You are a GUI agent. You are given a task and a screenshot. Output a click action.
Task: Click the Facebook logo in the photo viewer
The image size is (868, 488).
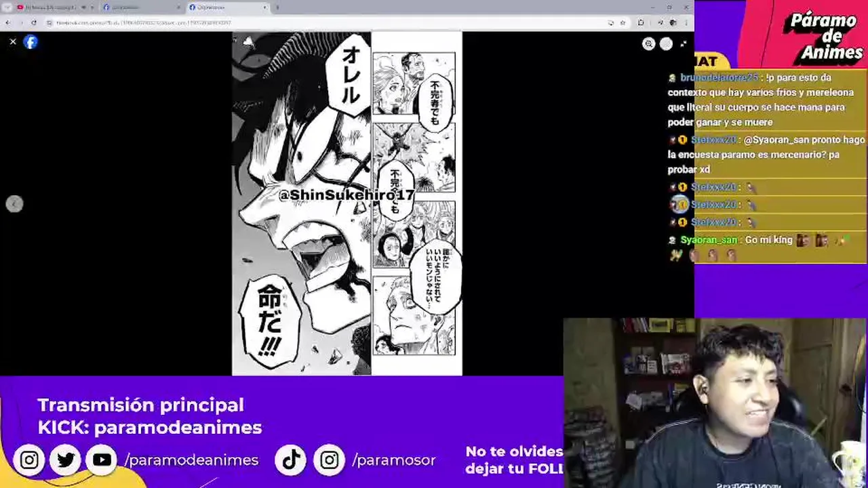click(x=31, y=42)
